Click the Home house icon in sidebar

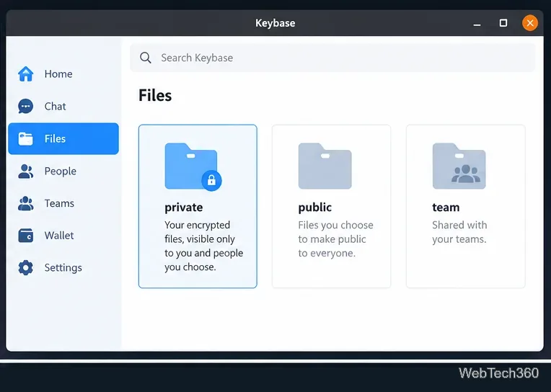coord(26,73)
